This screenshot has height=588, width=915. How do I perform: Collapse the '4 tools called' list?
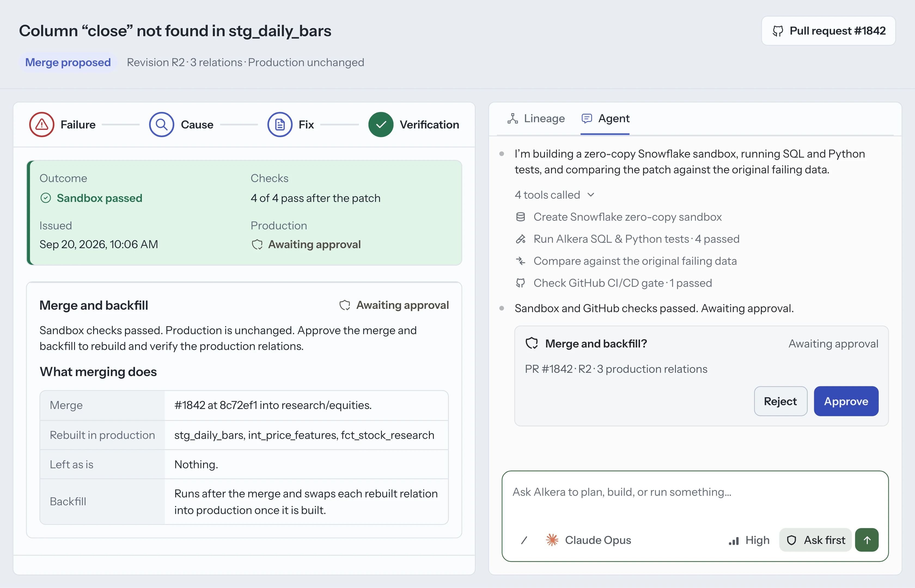click(x=554, y=195)
